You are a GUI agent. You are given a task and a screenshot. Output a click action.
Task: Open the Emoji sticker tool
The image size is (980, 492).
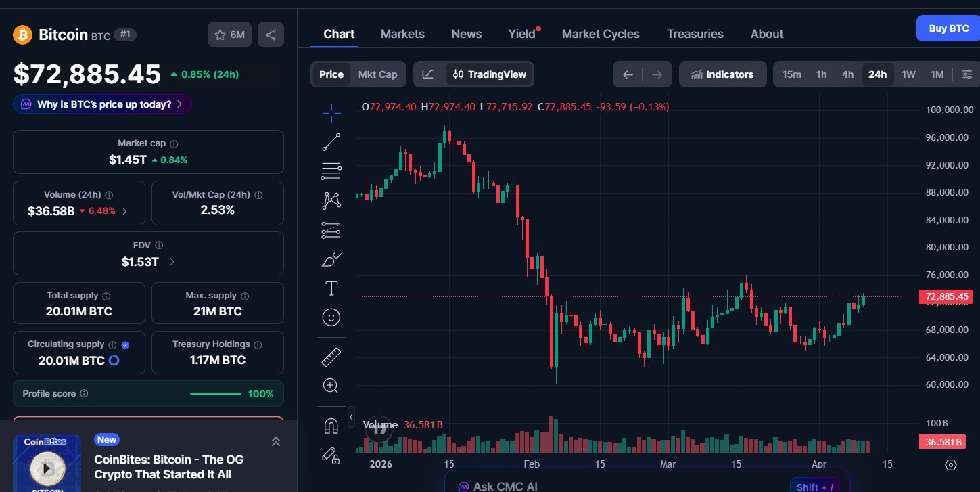point(331,317)
